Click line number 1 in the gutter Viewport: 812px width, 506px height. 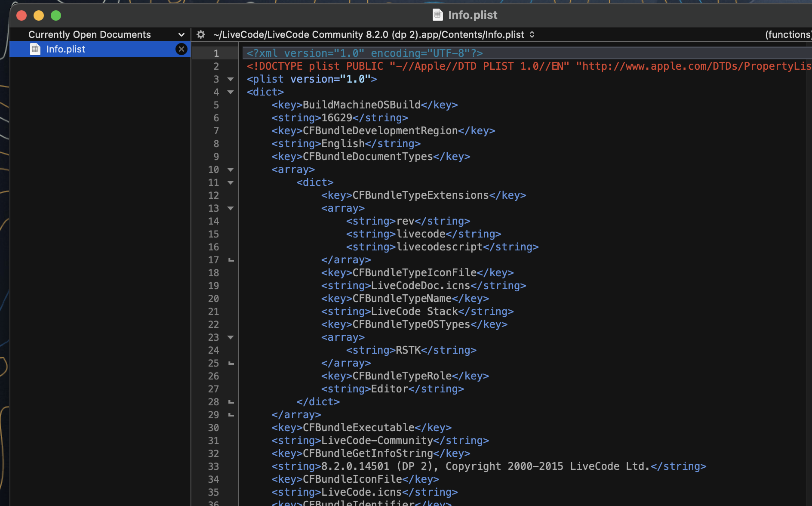point(216,53)
